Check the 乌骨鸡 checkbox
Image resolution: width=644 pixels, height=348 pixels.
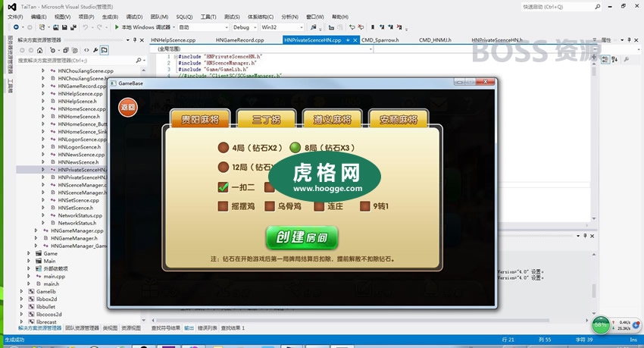click(270, 205)
